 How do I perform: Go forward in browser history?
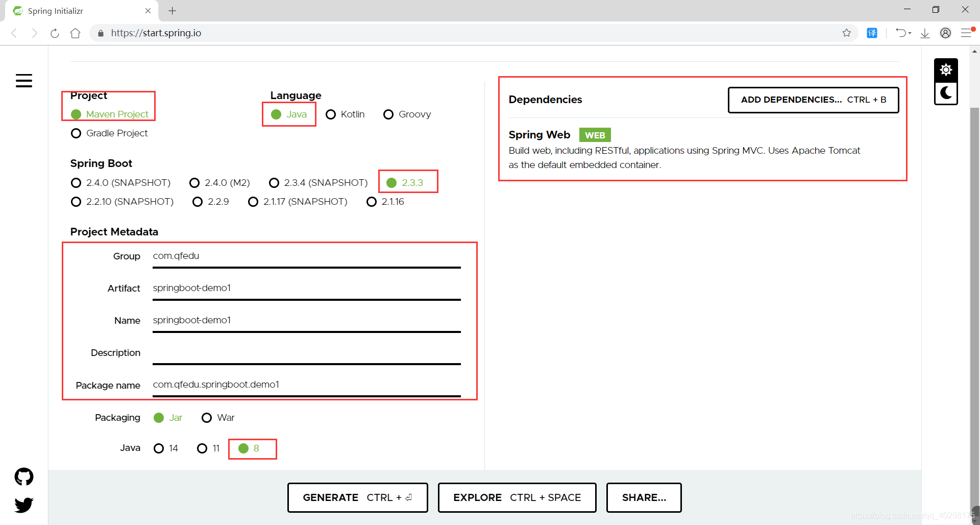pyautogui.click(x=34, y=33)
